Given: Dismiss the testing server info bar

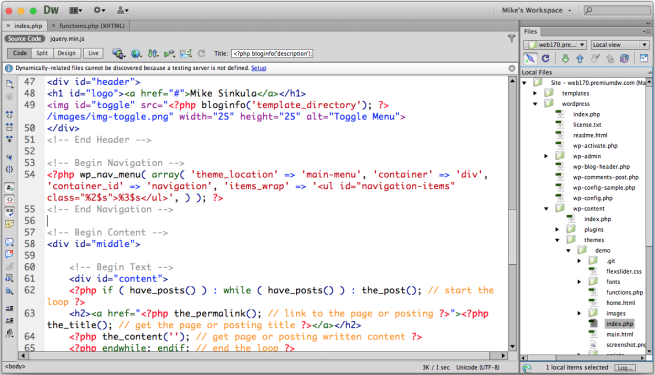Looking at the screenshot, I should click(x=511, y=68).
